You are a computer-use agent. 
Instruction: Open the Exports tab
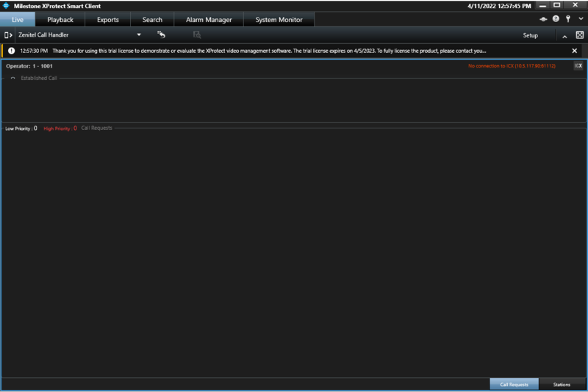107,20
